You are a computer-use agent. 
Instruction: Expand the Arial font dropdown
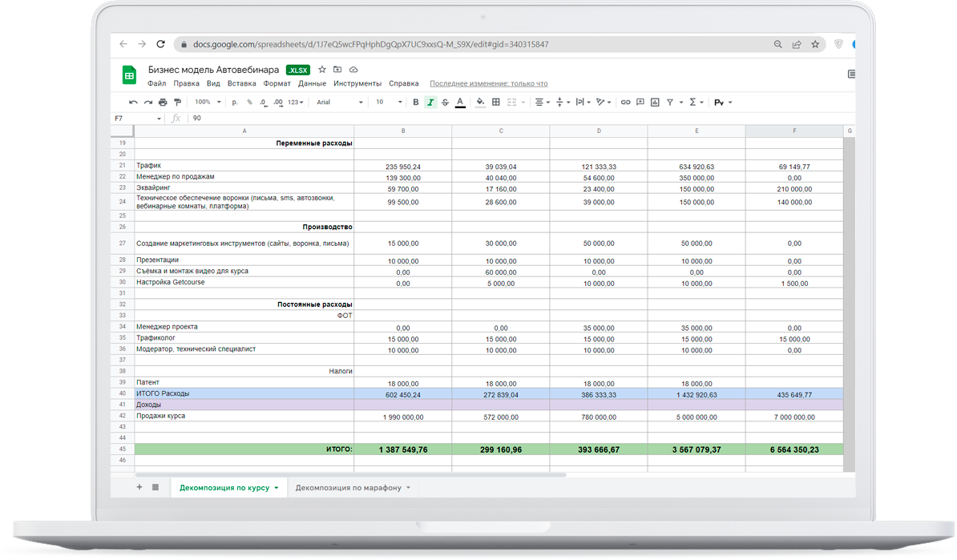coord(339,103)
